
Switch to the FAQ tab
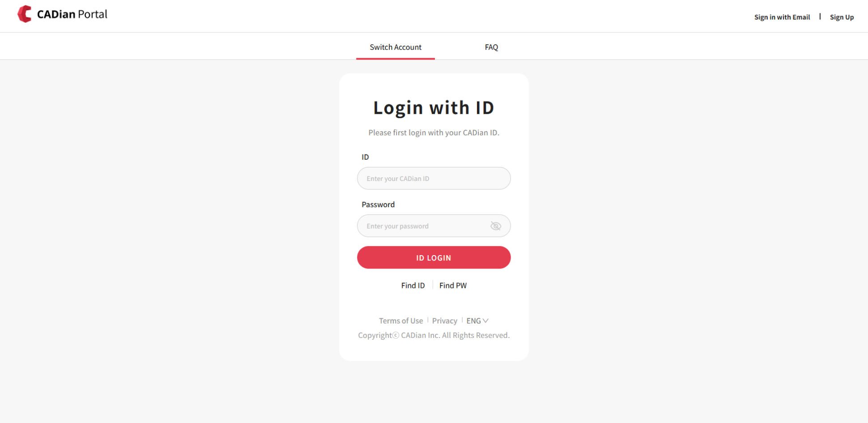point(491,47)
